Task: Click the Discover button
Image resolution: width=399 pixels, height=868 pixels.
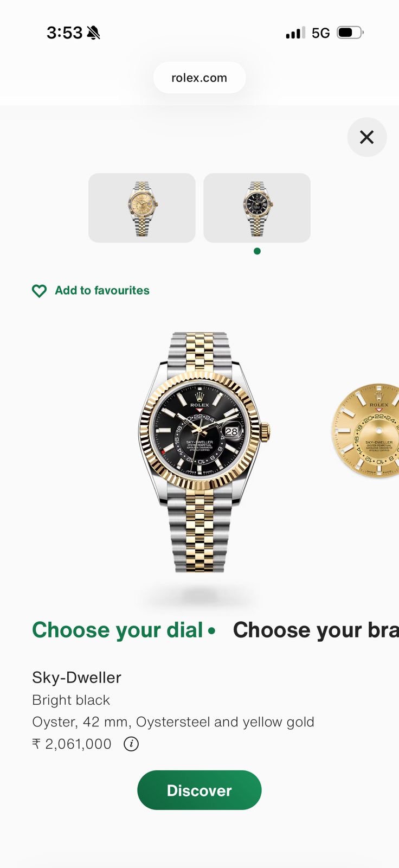Action: pos(200,790)
